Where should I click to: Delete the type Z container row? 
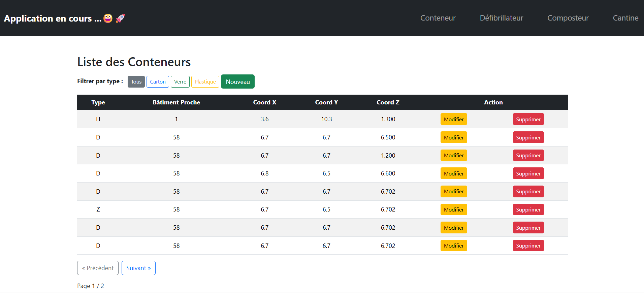click(x=528, y=209)
